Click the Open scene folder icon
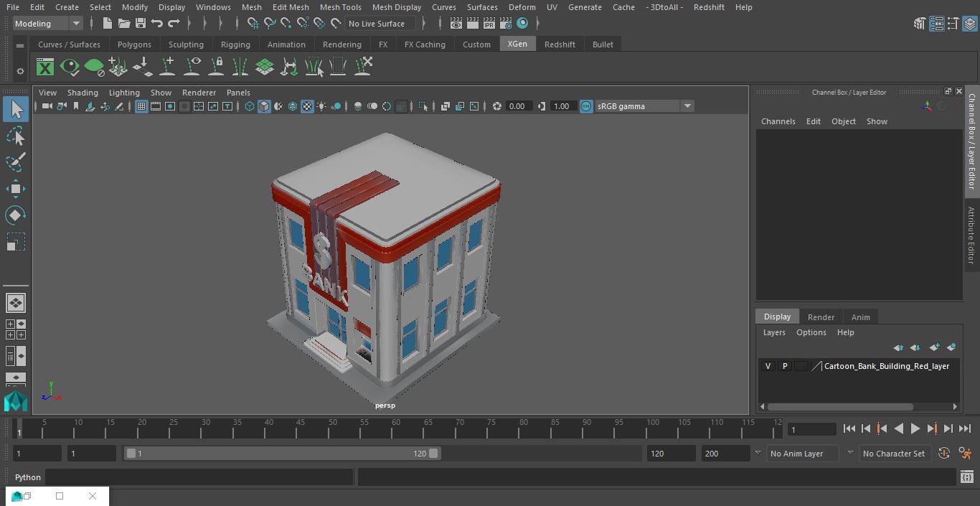The image size is (980, 506). pyautogui.click(x=123, y=24)
